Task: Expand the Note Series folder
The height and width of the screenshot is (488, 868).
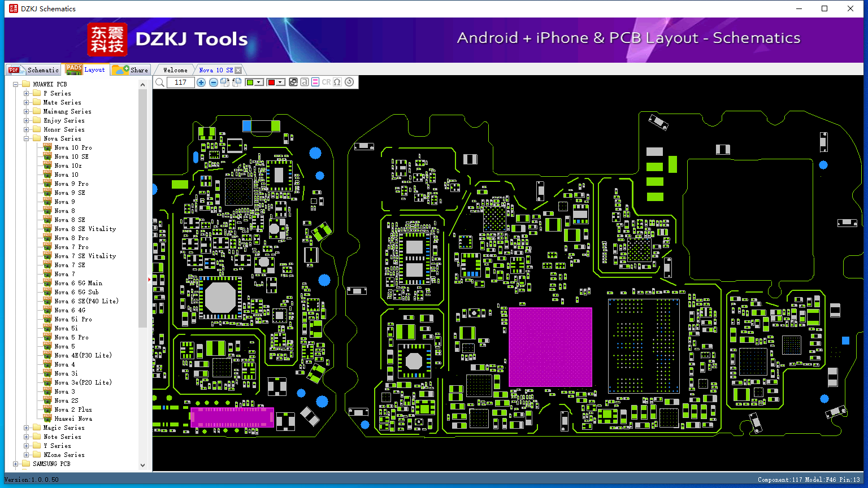Action: click(x=27, y=437)
